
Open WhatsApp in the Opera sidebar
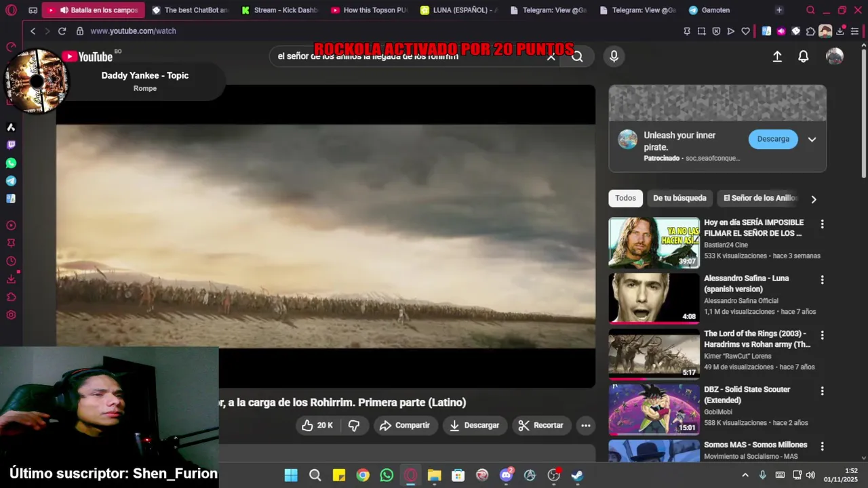[11, 163]
